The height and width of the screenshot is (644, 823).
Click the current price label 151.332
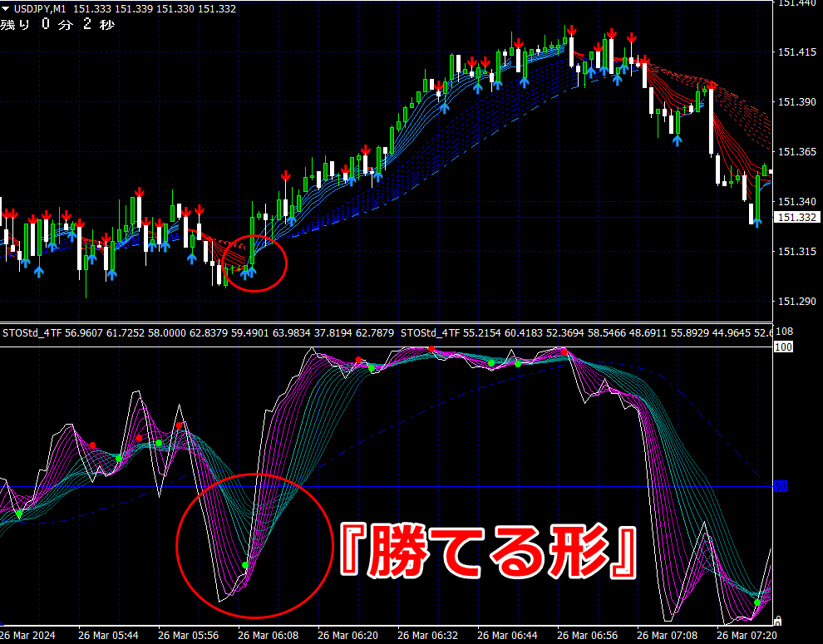coord(797,217)
